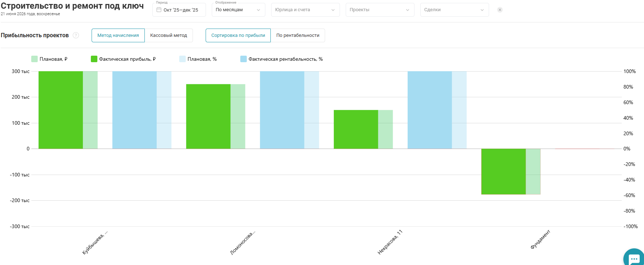Click Фактическая рентабельность, % legend label

(286, 59)
